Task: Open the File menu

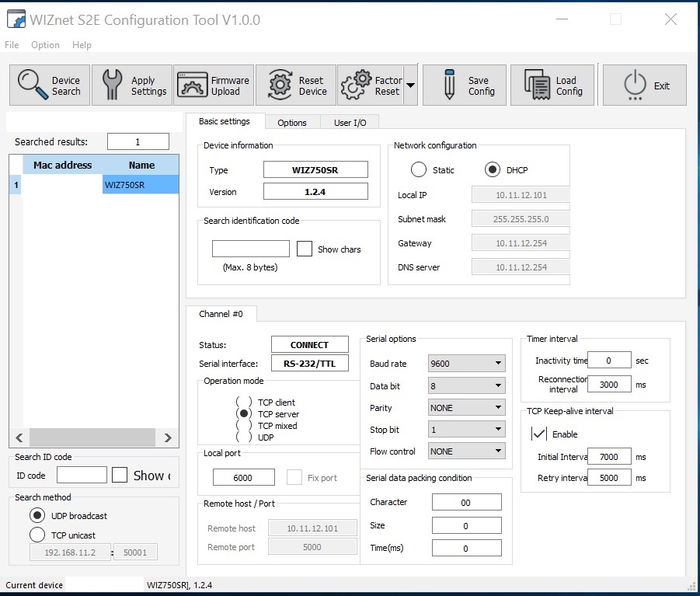Action: coord(12,44)
